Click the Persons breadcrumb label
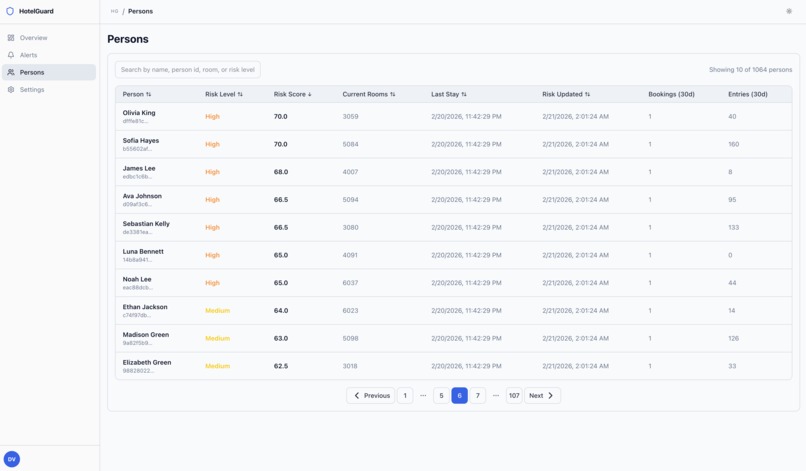 pos(140,11)
